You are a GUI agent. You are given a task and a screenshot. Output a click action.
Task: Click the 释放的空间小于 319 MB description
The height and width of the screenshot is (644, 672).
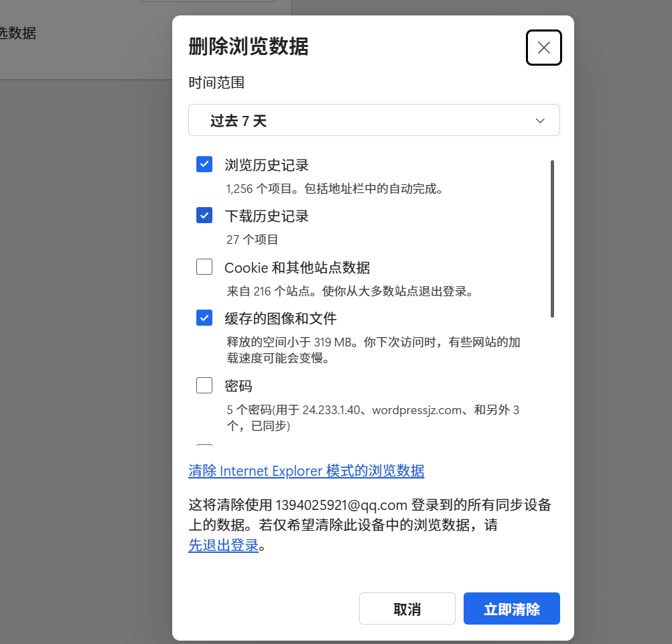point(373,350)
